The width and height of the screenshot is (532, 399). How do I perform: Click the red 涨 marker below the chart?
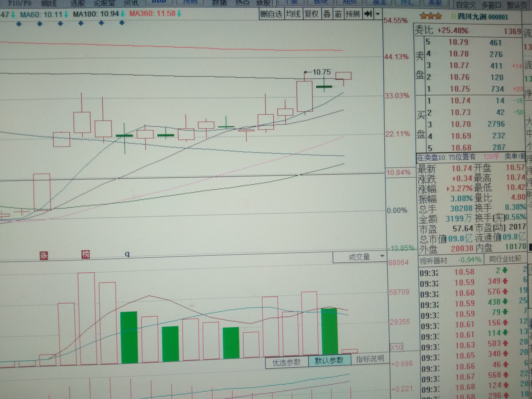(44, 255)
